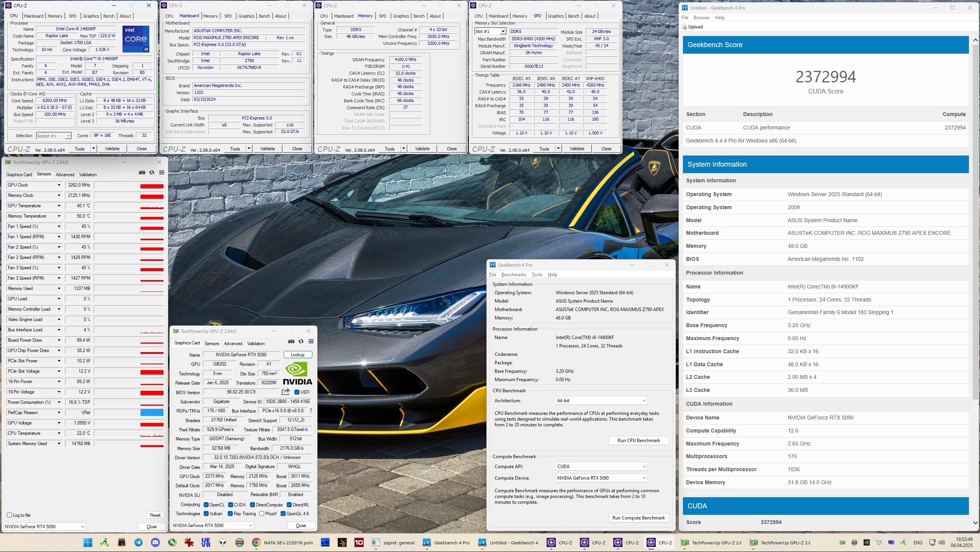Viewport: 980px width, 552px height.
Task: Open the Memory Temperature sensor dropdown arrow
Action: tap(59, 216)
